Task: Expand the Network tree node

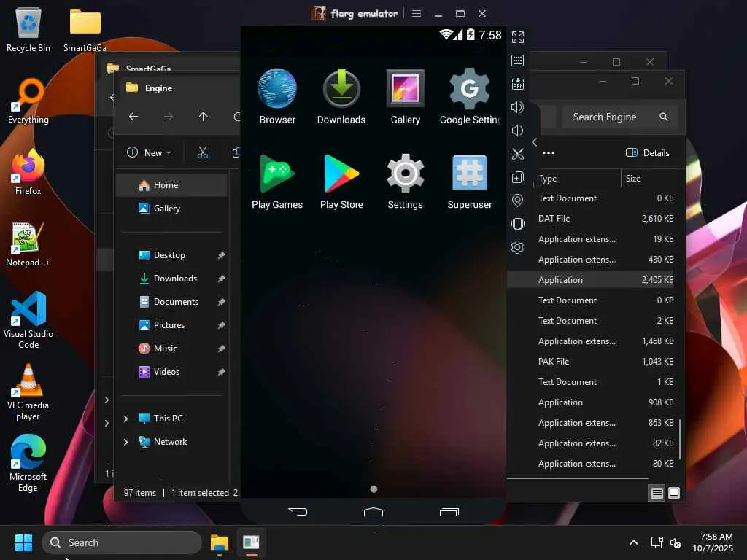Action: tap(125, 442)
